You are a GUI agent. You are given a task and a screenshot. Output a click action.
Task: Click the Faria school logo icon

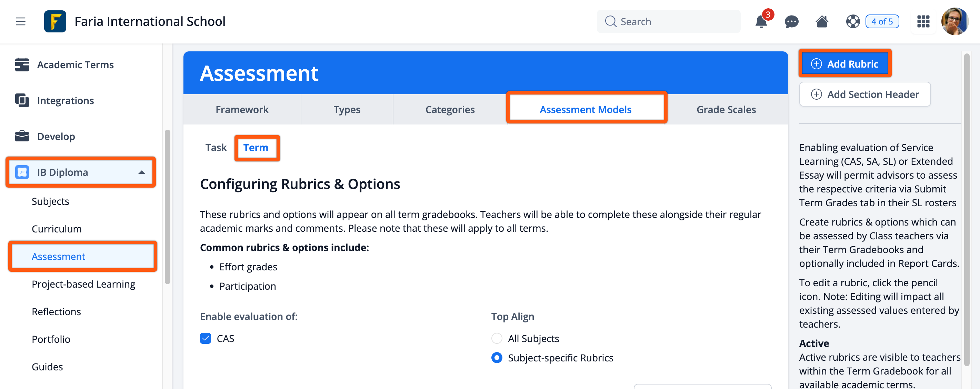[55, 21]
